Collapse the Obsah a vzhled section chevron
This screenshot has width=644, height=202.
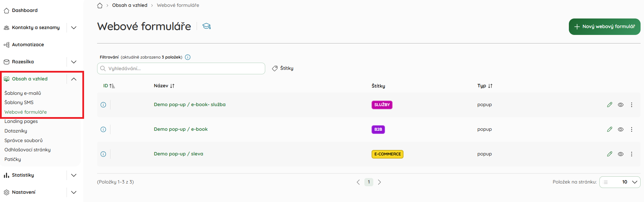pos(74,79)
